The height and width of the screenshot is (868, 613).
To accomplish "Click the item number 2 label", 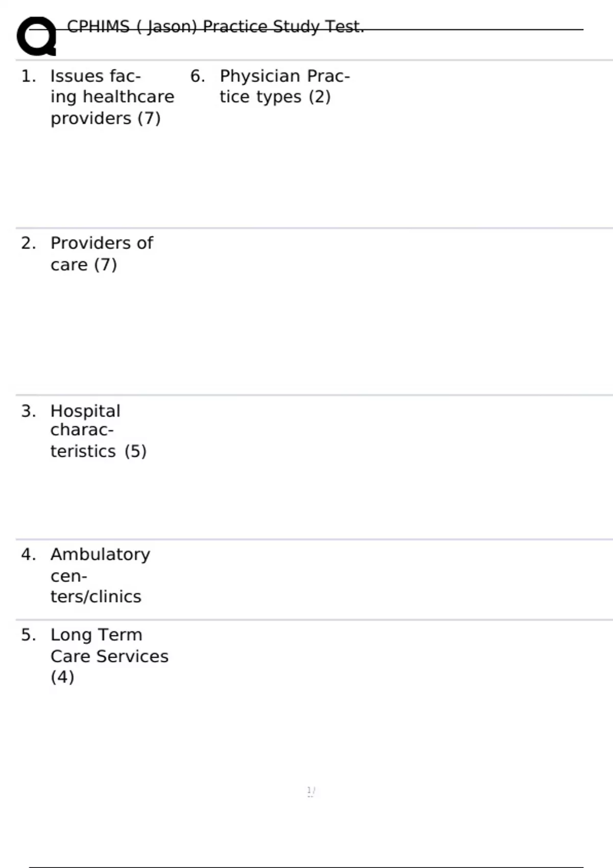I will tap(29, 243).
